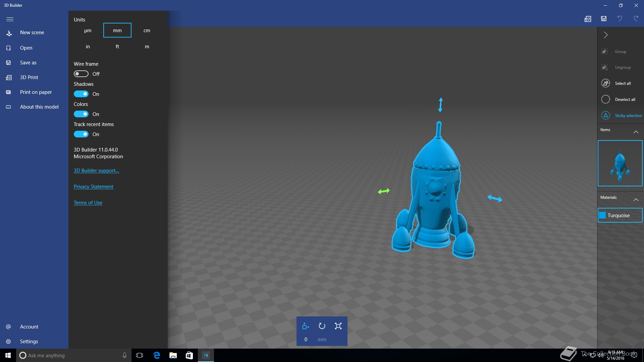This screenshot has height=362, width=644.
Task: Choose Print on paper entry
Action: click(x=34, y=92)
